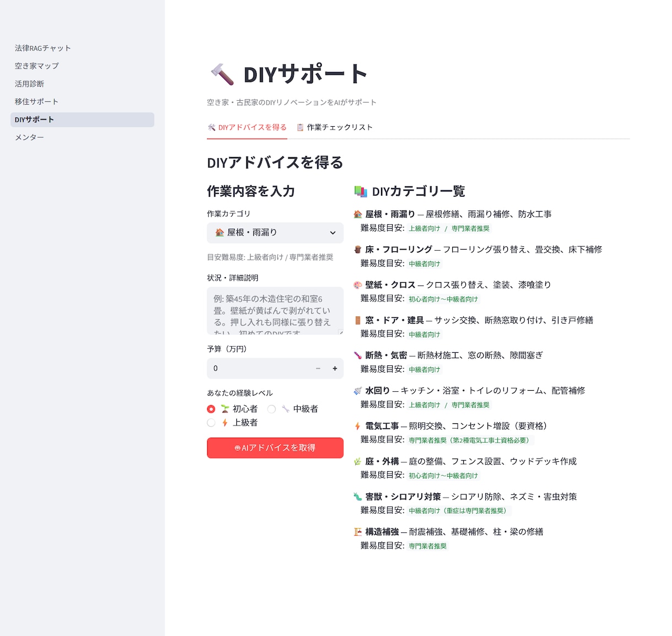Click the 目安難易度: 上級者向け caption text

pyautogui.click(x=270, y=257)
